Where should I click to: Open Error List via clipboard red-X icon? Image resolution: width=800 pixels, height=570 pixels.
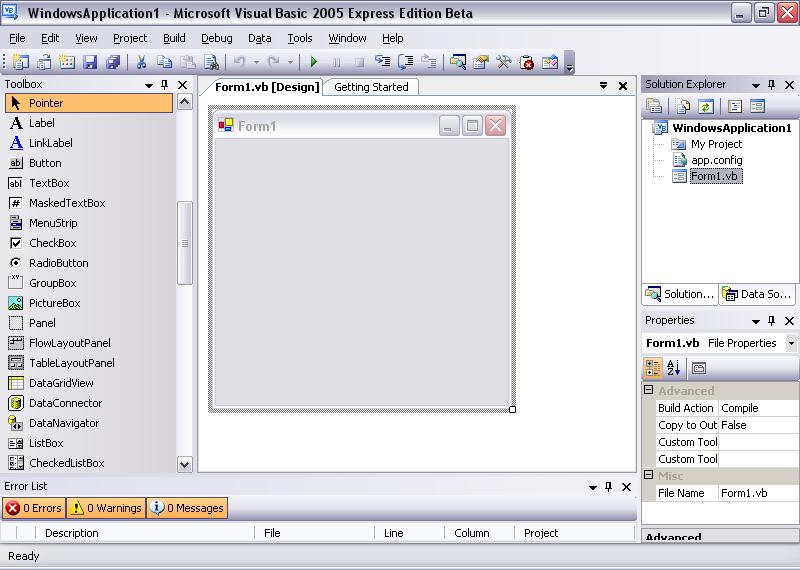527,62
